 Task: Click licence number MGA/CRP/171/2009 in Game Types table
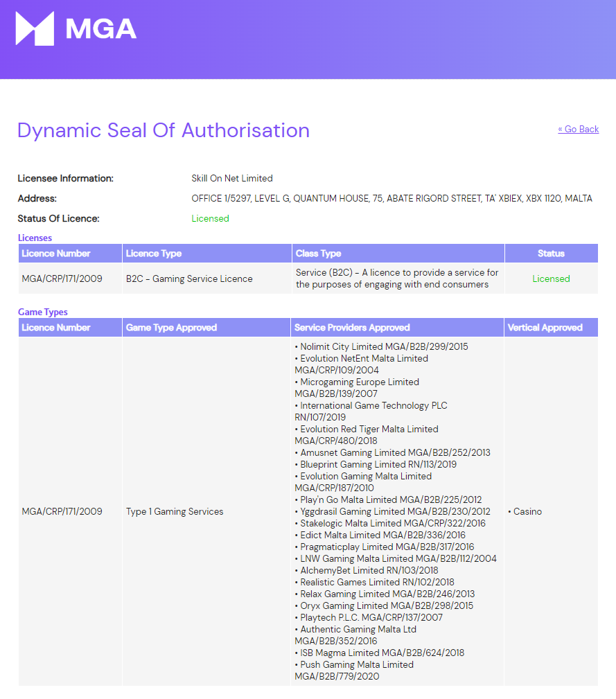[x=62, y=511]
